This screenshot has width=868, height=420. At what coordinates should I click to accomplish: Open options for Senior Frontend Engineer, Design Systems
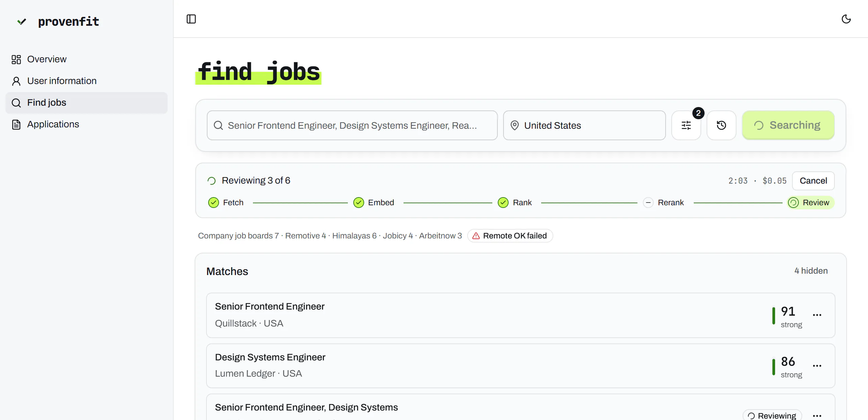[x=817, y=416]
